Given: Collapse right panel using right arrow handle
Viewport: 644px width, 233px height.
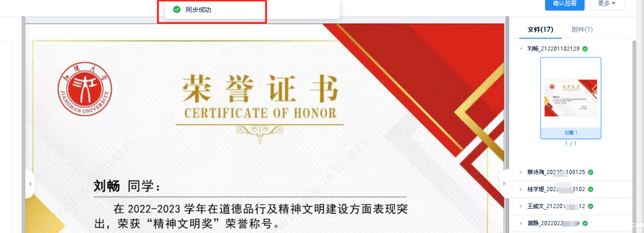Looking at the screenshot, I should click(505, 184).
